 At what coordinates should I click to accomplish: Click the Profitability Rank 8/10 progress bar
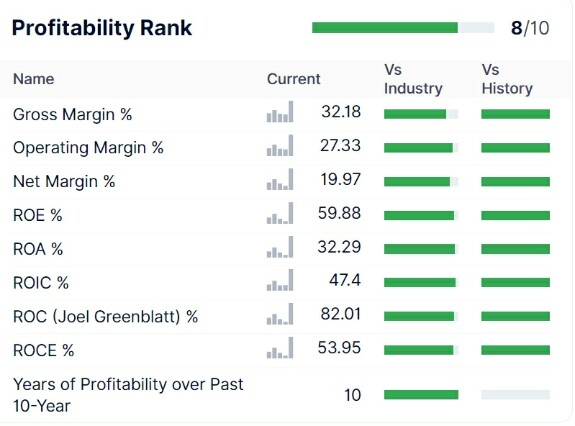403,27
